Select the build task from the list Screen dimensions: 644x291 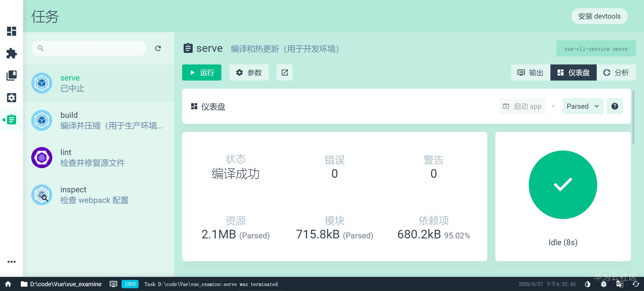[x=98, y=120]
